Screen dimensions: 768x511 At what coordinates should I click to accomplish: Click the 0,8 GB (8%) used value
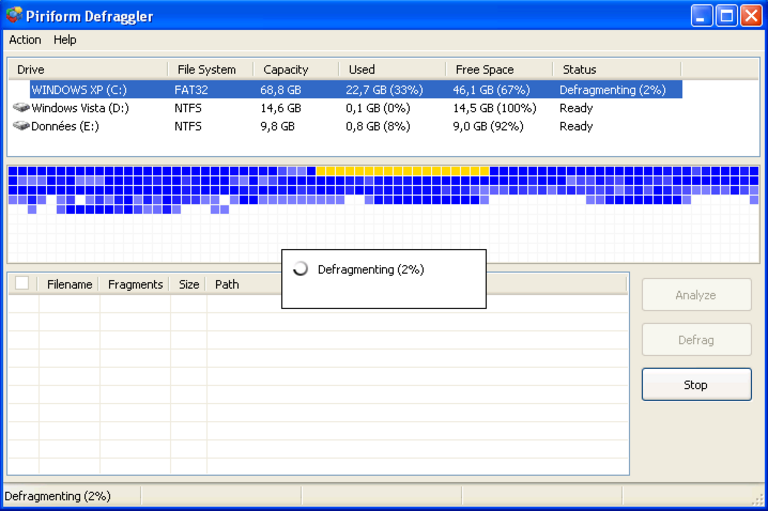point(378,126)
